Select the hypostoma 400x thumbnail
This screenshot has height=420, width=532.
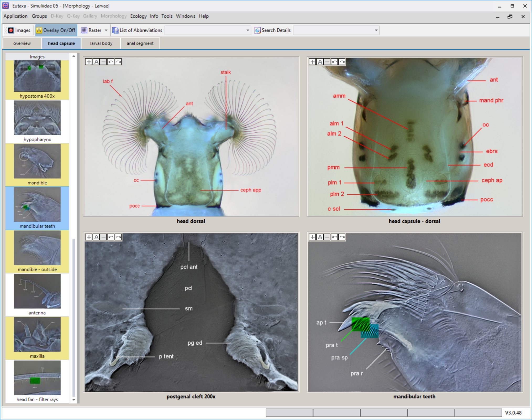click(x=37, y=80)
